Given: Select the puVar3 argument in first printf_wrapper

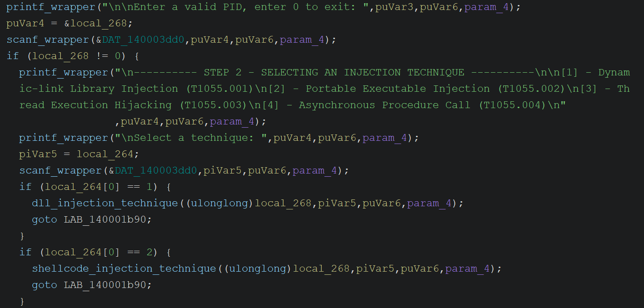Looking at the screenshot, I should click(394, 7).
